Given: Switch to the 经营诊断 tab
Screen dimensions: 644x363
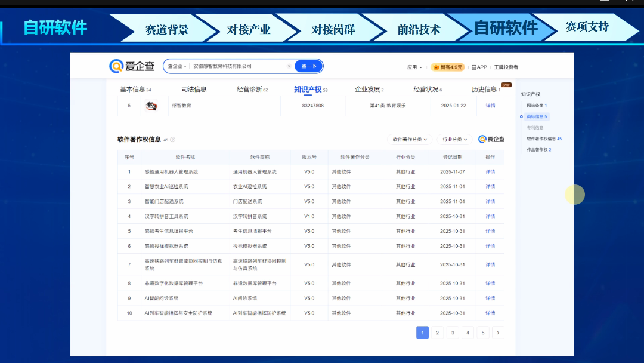Looking at the screenshot, I should pyautogui.click(x=252, y=90).
